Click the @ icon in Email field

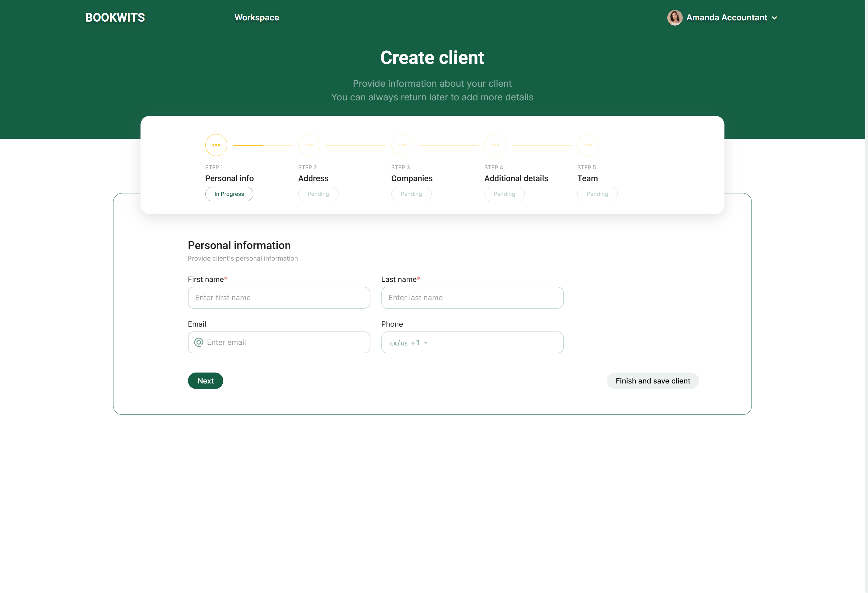pos(199,342)
